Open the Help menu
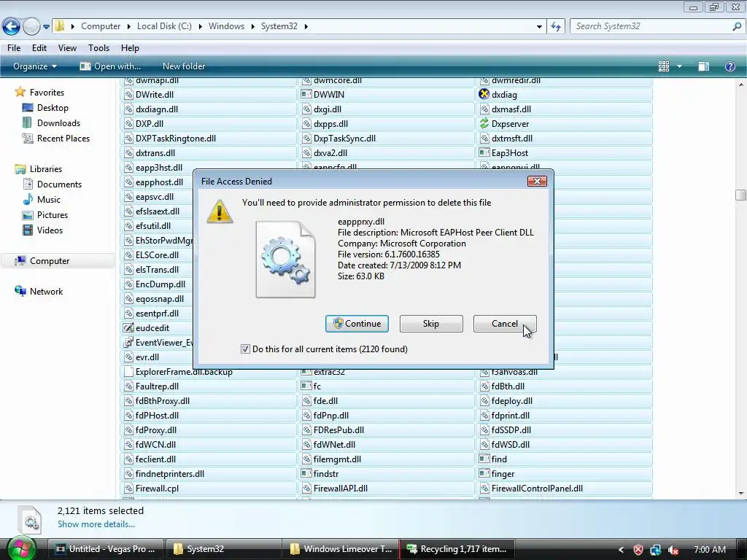 tap(130, 48)
